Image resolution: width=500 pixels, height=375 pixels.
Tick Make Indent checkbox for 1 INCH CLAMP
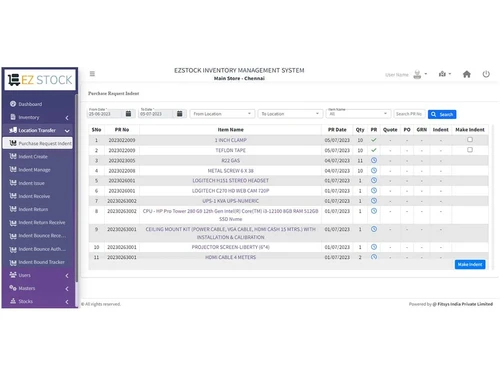point(470,140)
